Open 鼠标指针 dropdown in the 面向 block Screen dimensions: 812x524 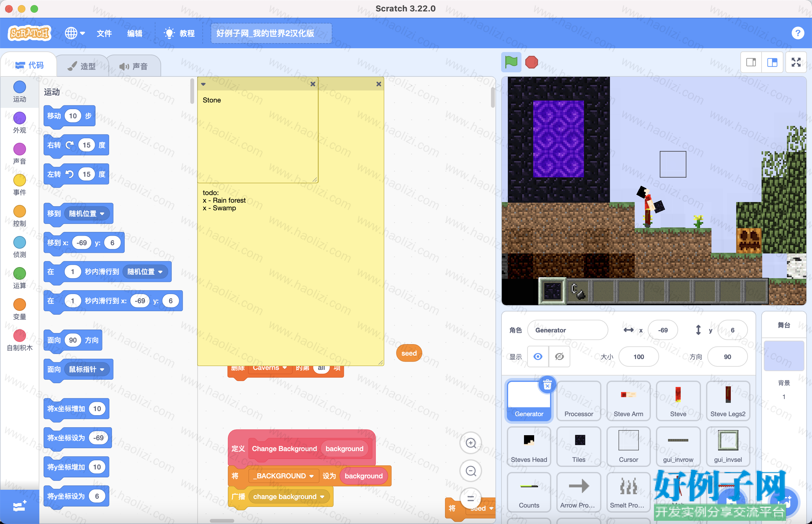pyautogui.click(x=87, y=370)
